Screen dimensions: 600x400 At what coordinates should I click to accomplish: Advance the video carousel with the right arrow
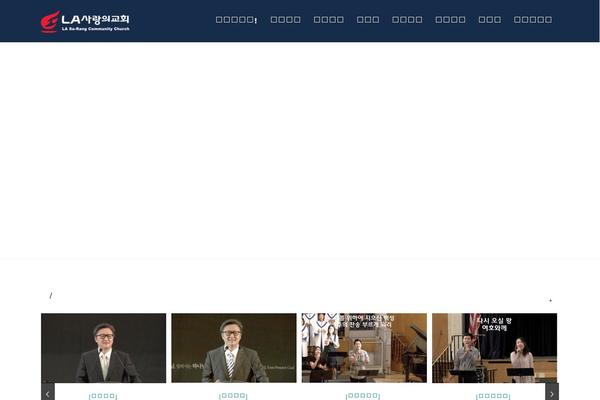552,393
